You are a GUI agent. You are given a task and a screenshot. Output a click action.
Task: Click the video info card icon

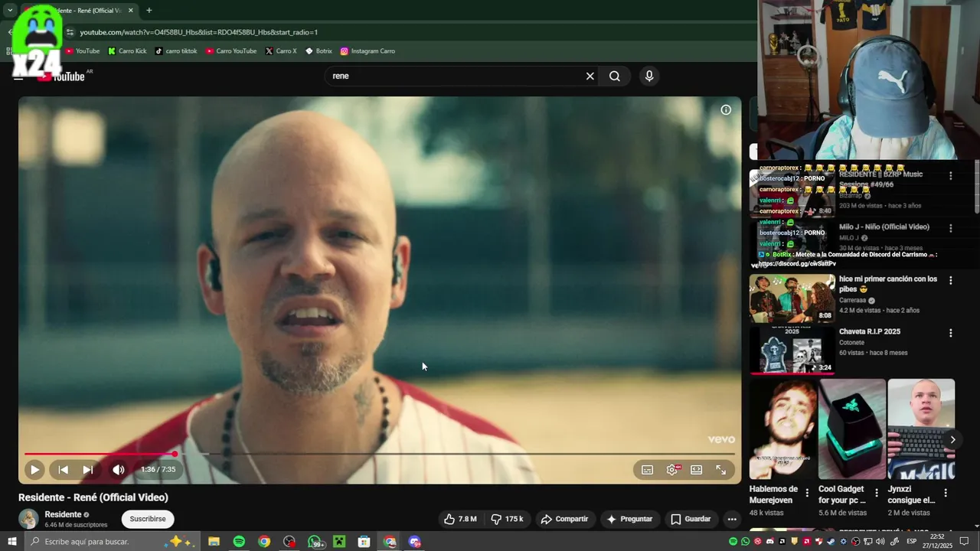coord(726,109)
